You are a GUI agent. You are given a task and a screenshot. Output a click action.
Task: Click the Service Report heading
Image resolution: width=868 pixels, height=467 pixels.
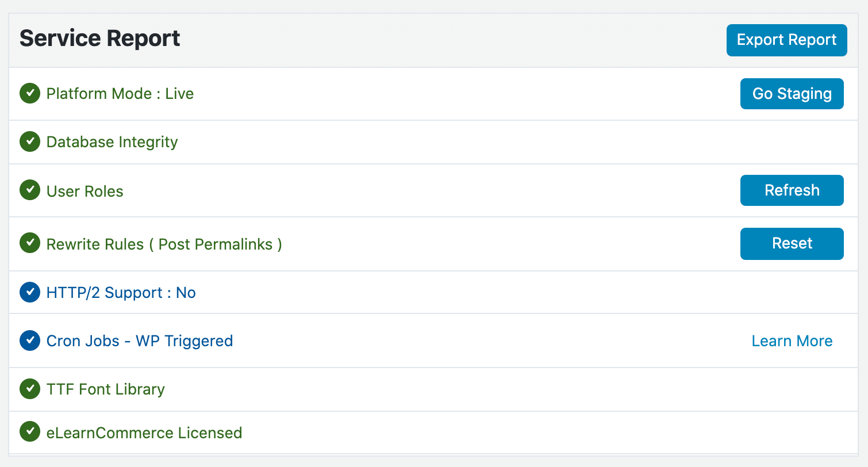[100, 39]
